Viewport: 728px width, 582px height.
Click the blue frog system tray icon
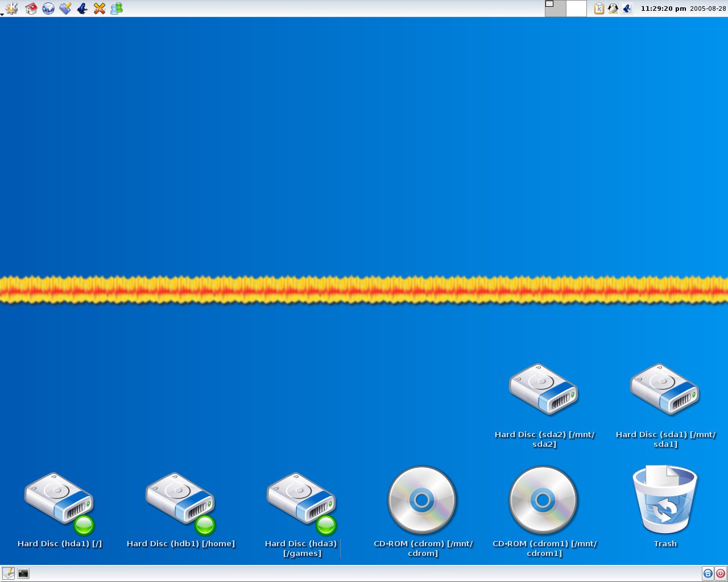pyautogui.click(x=627, y=9)
